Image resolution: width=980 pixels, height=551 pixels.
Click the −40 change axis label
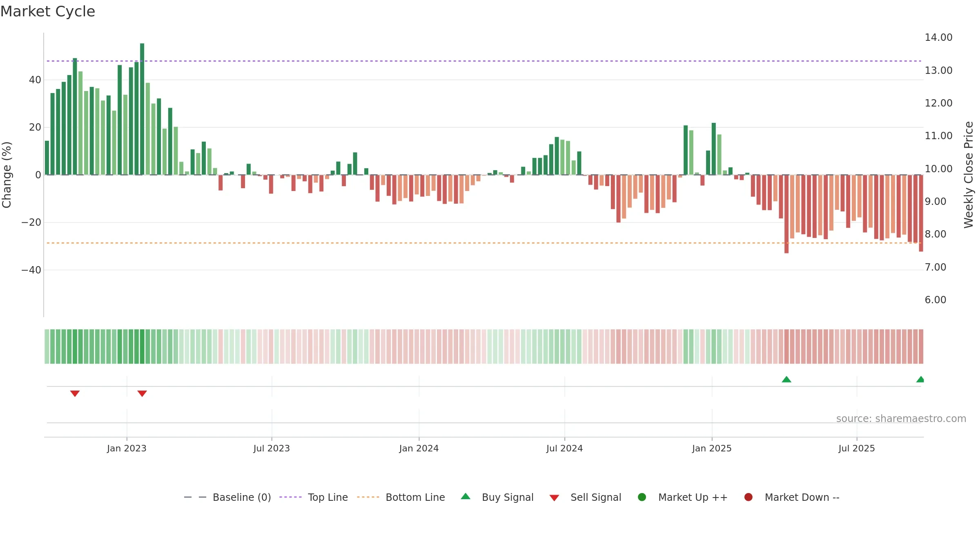point(31,270)
